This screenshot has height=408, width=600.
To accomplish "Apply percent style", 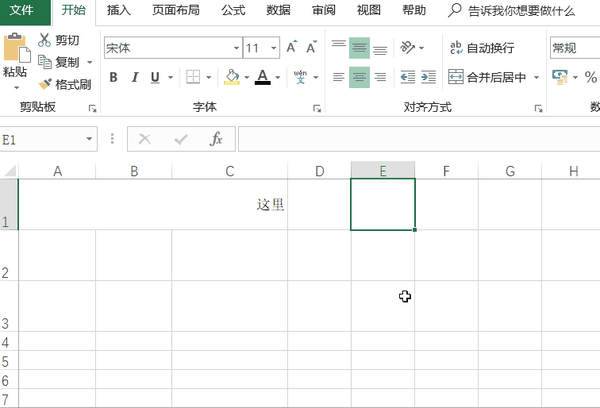I will click(590, 77).
